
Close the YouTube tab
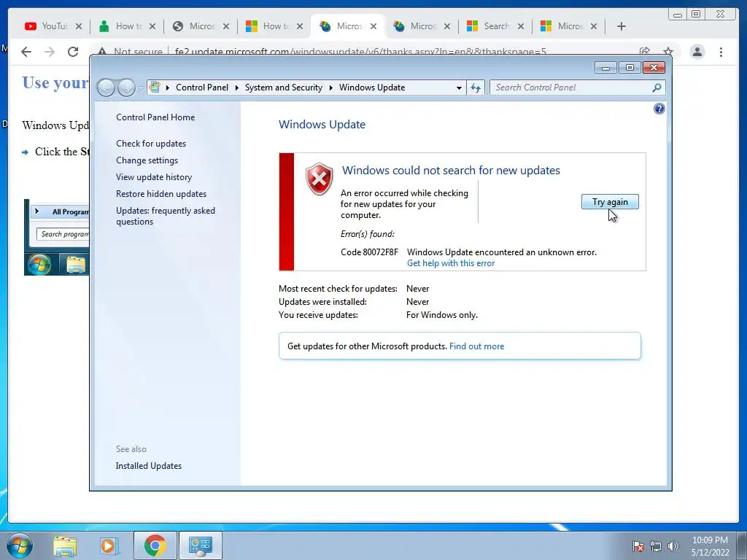pos(79,26)
